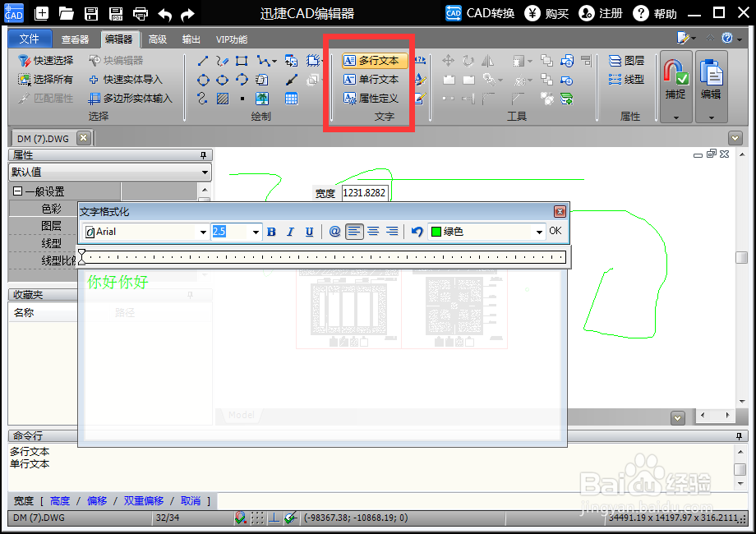Center align text in formatting dialog

[x=373, y=232]
